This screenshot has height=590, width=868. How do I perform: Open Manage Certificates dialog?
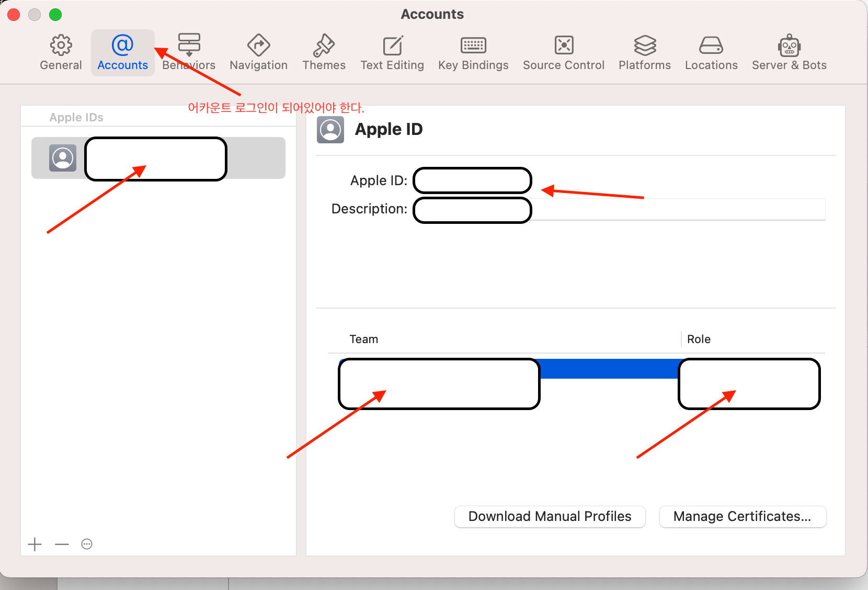pyautogui.click(x=743, y=517)
